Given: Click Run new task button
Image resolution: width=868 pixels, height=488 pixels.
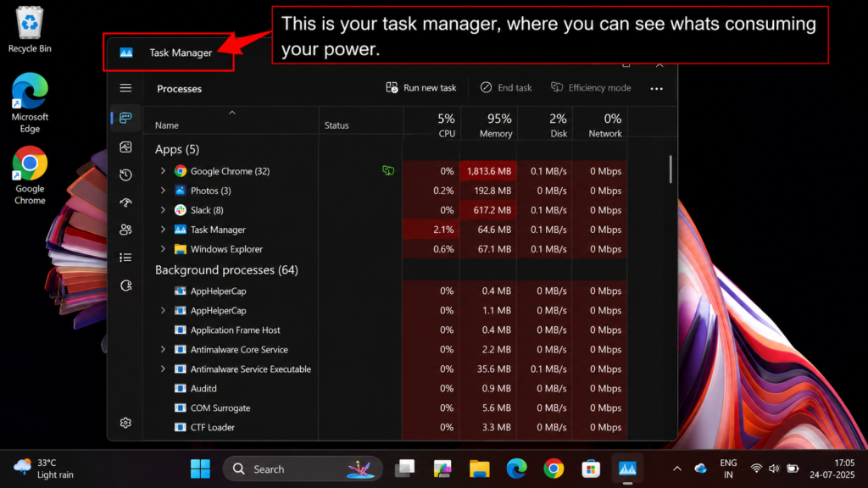Looking at the screenshot, I should tap(421, 88).
